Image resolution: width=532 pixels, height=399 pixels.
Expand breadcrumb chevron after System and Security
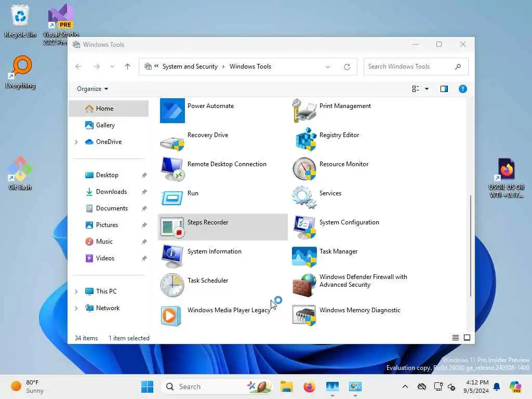[x=223, y=67]
